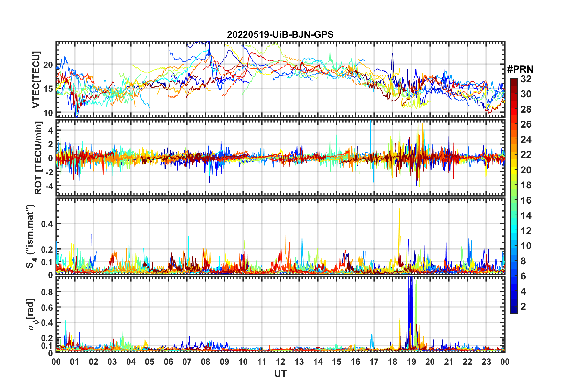561x392 pixels.
Task: Click the 0.6 tick on the sigma-phi axis
Action: point(47,307)
